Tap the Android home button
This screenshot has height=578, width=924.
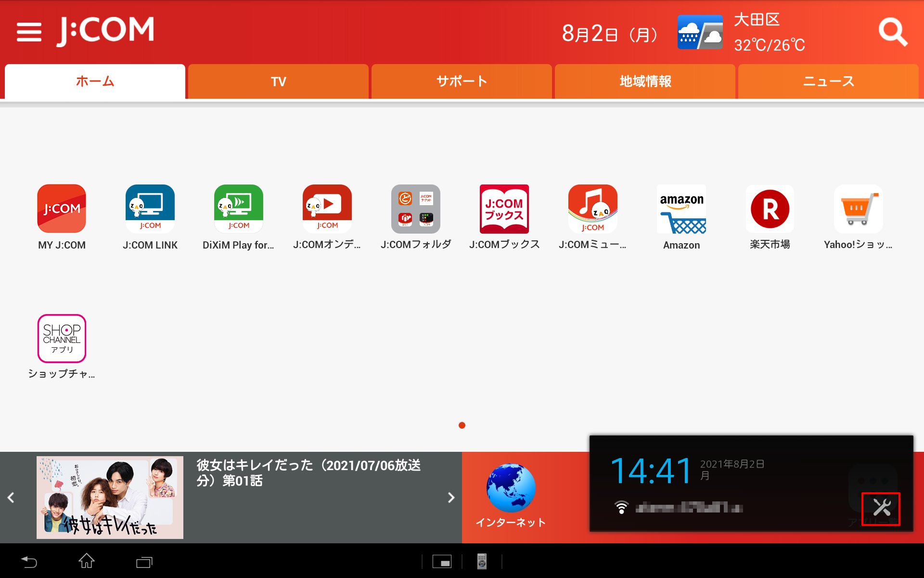tap(87, 561)
